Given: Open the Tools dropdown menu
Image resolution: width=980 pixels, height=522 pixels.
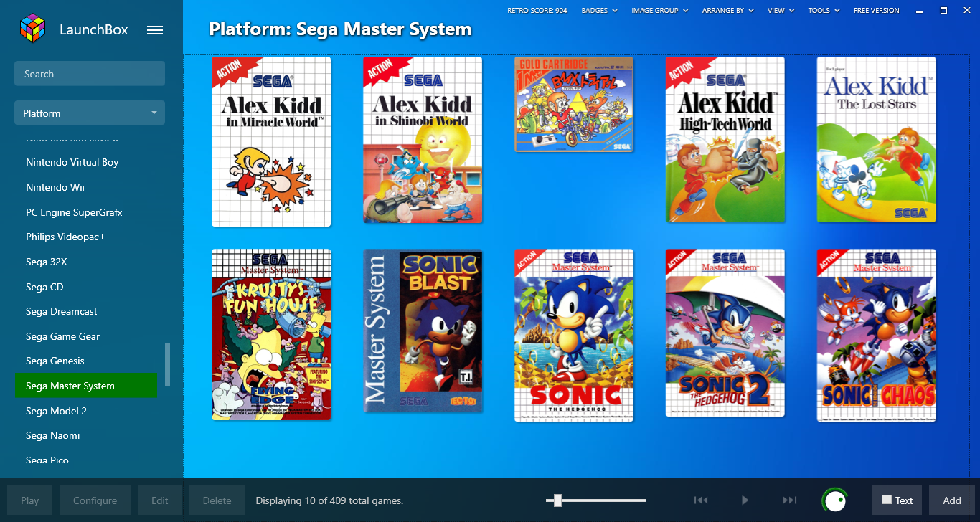Looking at the screenshot, I should [x=824, y=11].
